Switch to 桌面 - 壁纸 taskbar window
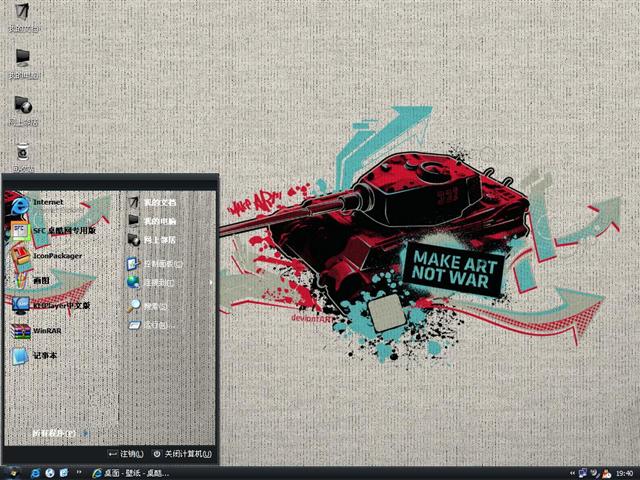This screenshot has width=640, height=480. 131,473
